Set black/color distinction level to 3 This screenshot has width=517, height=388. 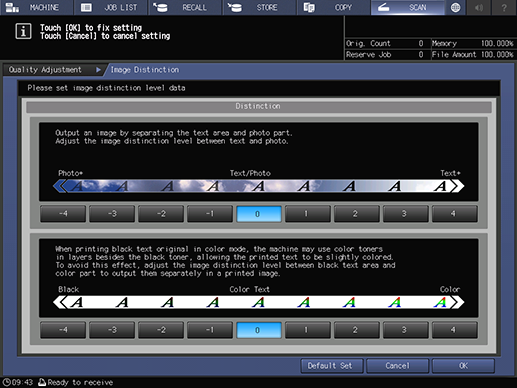point(406,330)
